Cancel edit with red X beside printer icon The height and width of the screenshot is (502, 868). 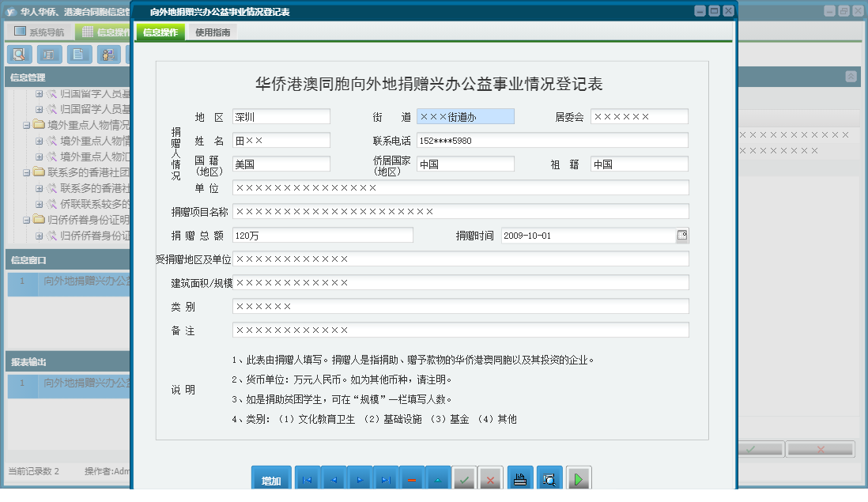491,479
